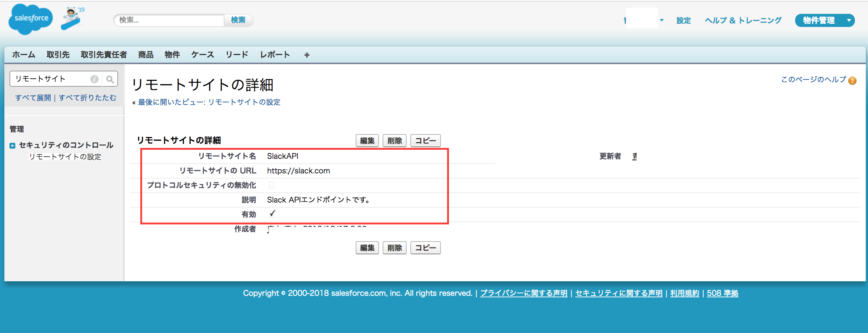The height and width of the screenshot is (333, 868).
Task: Open ヘルプ & トレーニング link
Action: [743, 20]
